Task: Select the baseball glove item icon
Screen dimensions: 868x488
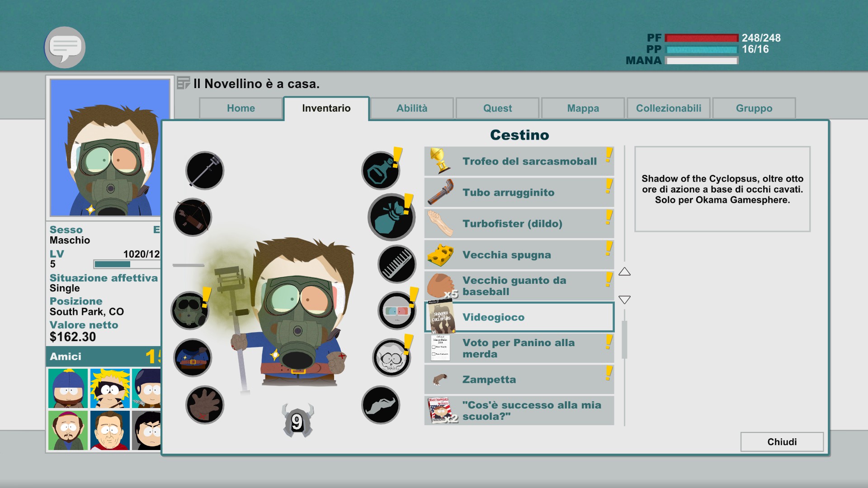Action: pos(441,286)
